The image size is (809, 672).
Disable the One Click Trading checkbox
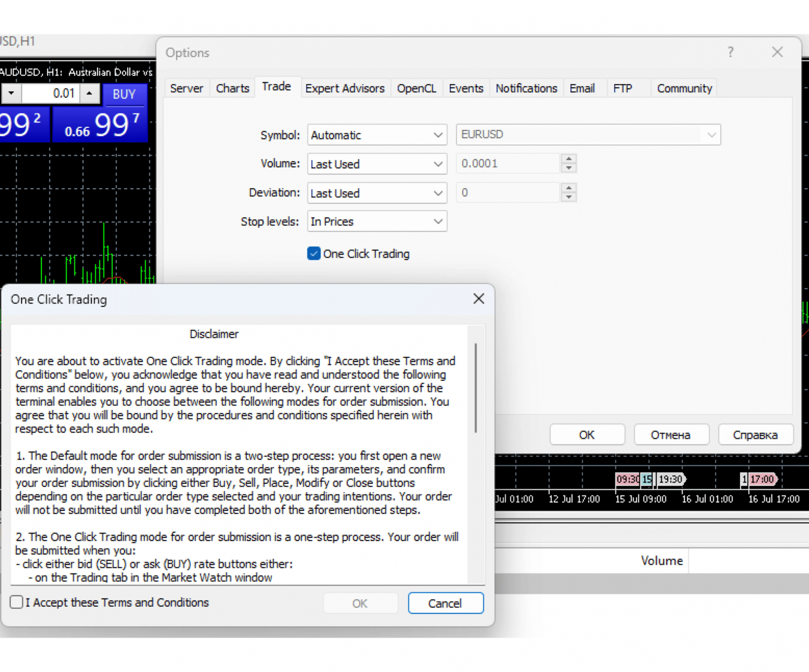[314, 253]
